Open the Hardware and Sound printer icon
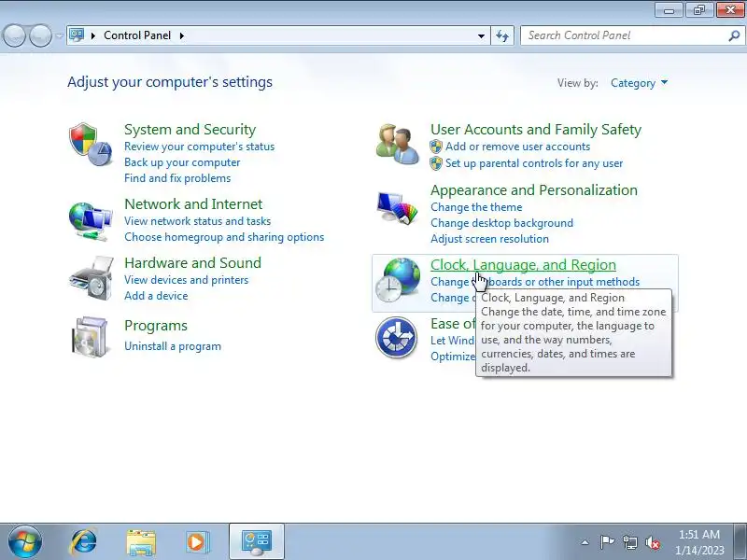Image resolution: width=747 pixels, height=560 pixels. (92, 278)
